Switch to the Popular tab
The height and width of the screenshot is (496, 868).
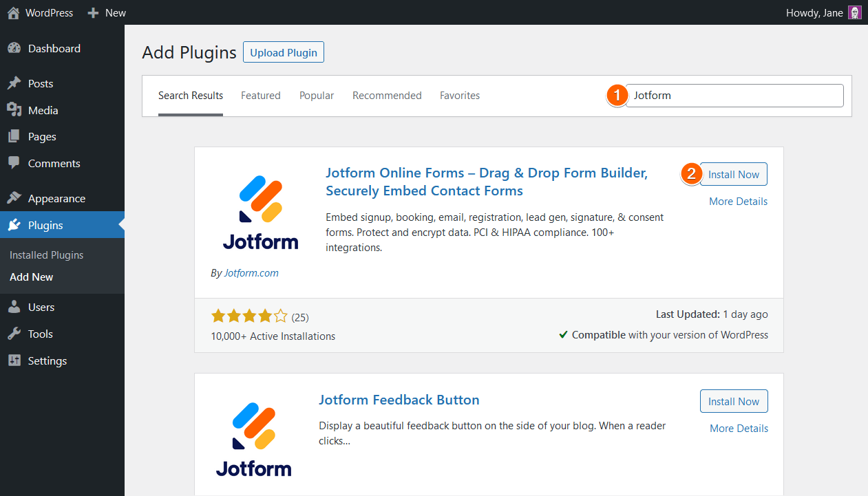pyautogui.click(x=317, y=96)
